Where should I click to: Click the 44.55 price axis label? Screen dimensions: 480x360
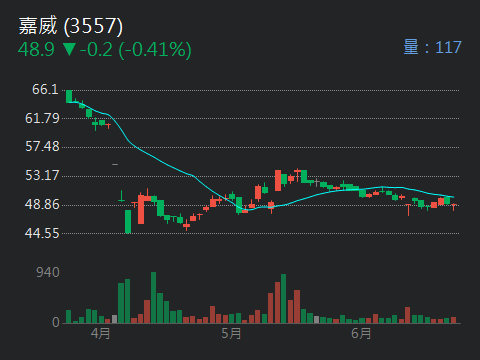coord(42,233)
